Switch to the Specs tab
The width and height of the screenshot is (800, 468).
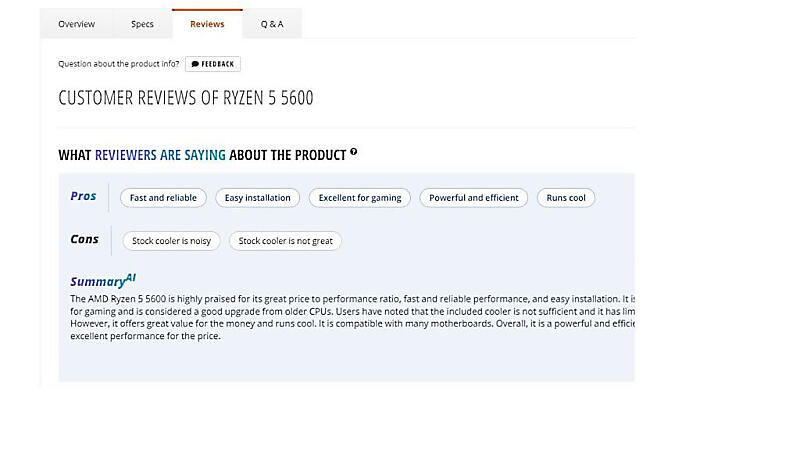[142, 24]
